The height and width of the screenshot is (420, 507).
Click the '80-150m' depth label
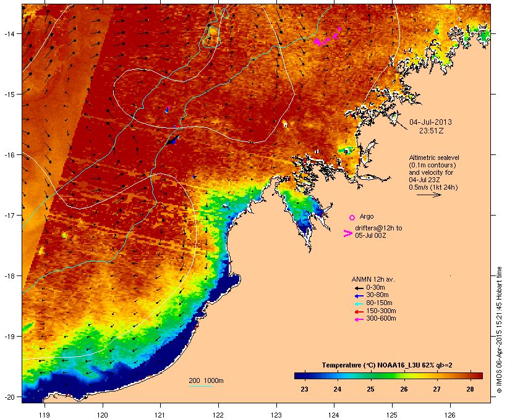tap(379, 303)
